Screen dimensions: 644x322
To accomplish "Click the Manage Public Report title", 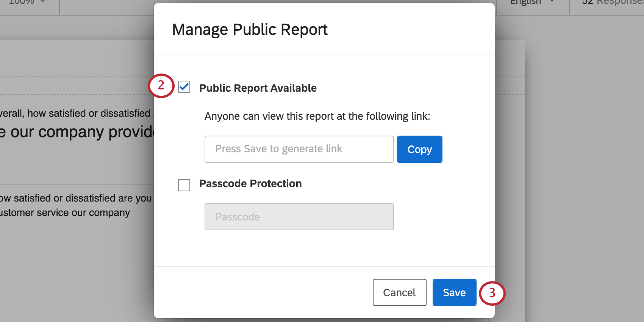I will 250,30.
